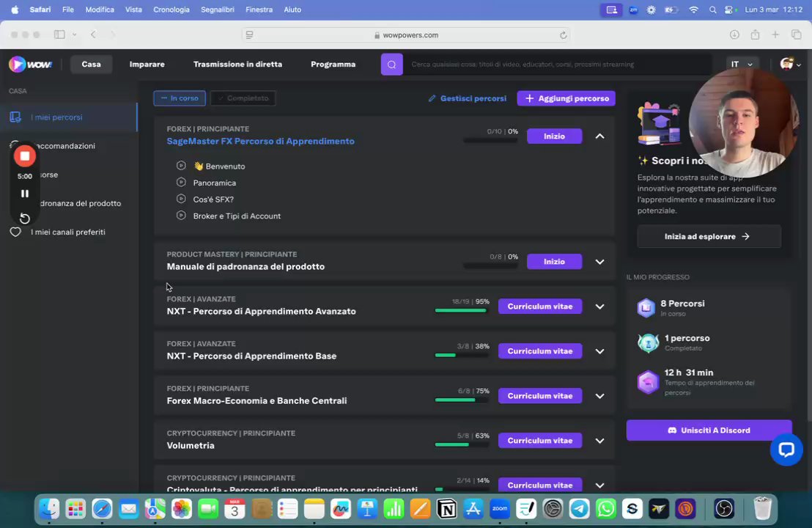Image resolution: width=812 pixels, height=528 pixels.
Task: Click Gestisci percorsi link
Action: pyautogui.click(x=467, y=98)
